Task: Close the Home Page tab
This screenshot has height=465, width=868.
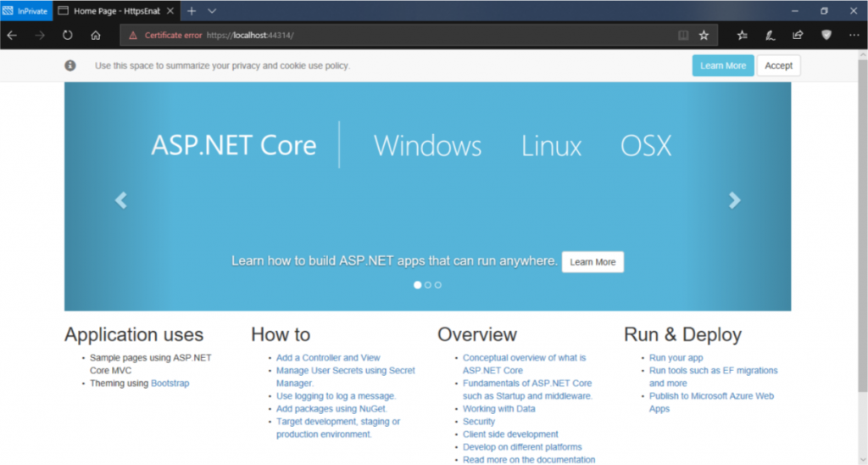Action: point(170,10)
